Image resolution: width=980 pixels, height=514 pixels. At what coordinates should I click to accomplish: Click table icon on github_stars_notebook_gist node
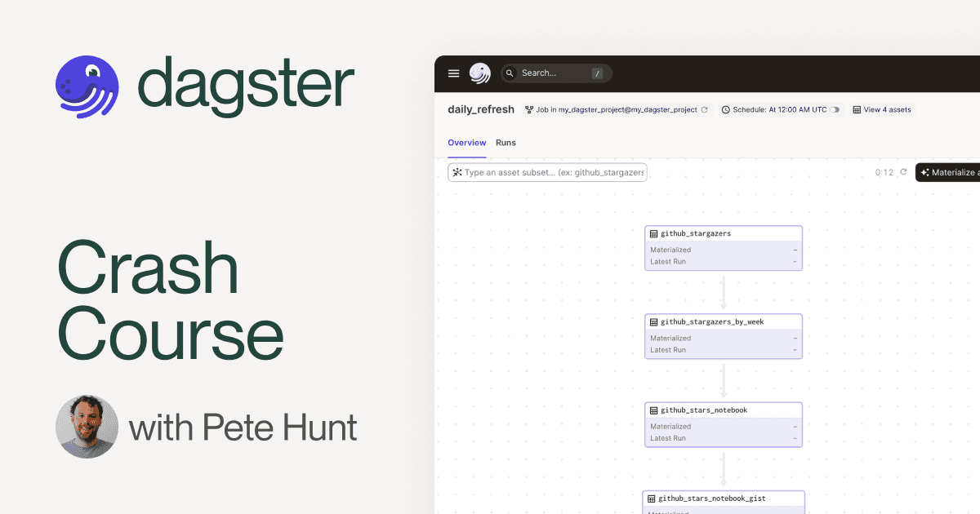click(651, 498)
